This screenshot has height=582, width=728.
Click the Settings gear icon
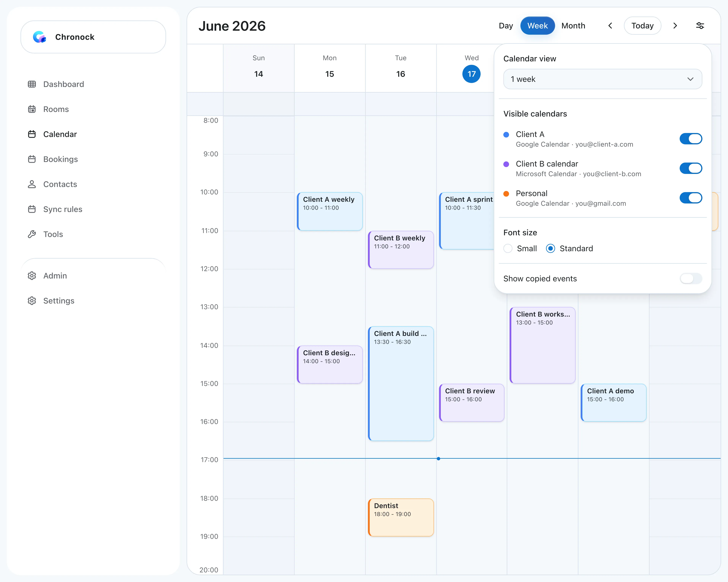[x=32, y=301]
